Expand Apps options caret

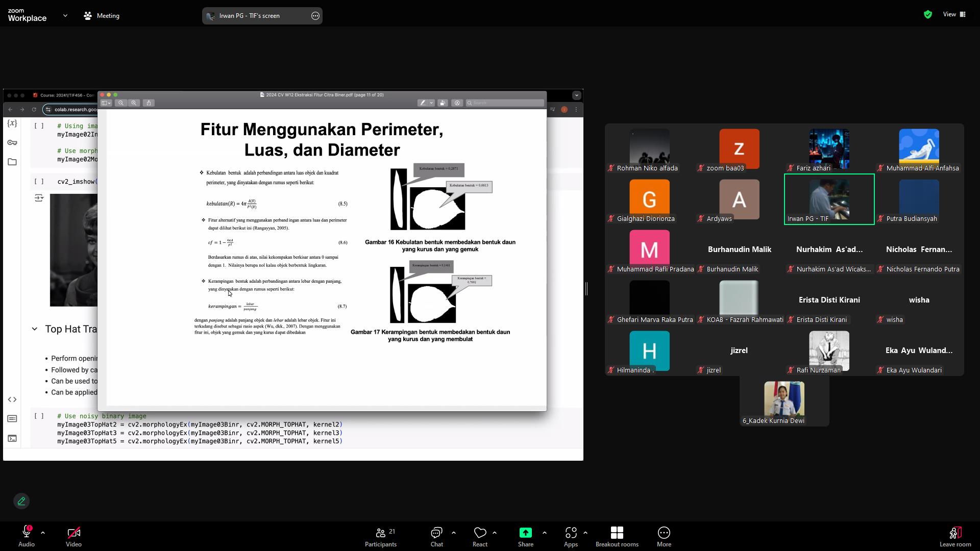coord(585,533)
